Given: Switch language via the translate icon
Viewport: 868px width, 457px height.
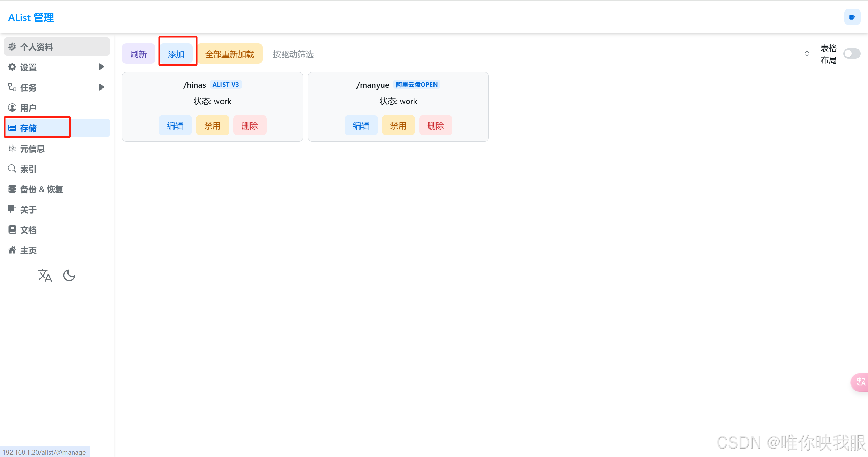Looking at the screenshot, I should coord(45,275).
